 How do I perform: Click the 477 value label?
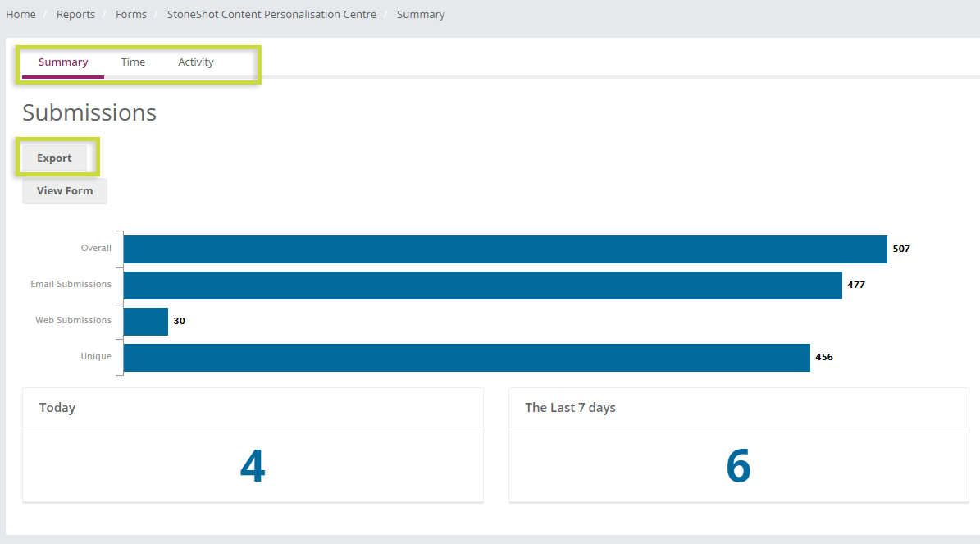tap(856, 286)
